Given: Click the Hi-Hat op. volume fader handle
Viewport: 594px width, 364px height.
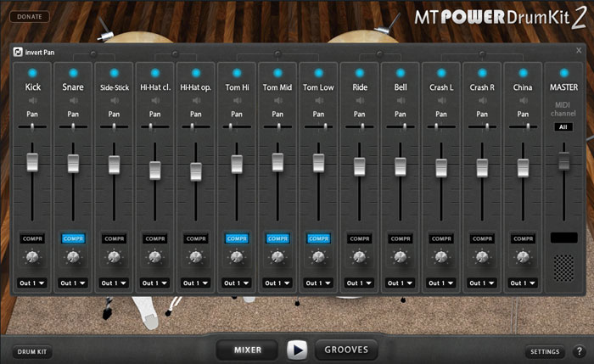Looking at the screenshot, I should pyautogui.click(x=196, y=171).
